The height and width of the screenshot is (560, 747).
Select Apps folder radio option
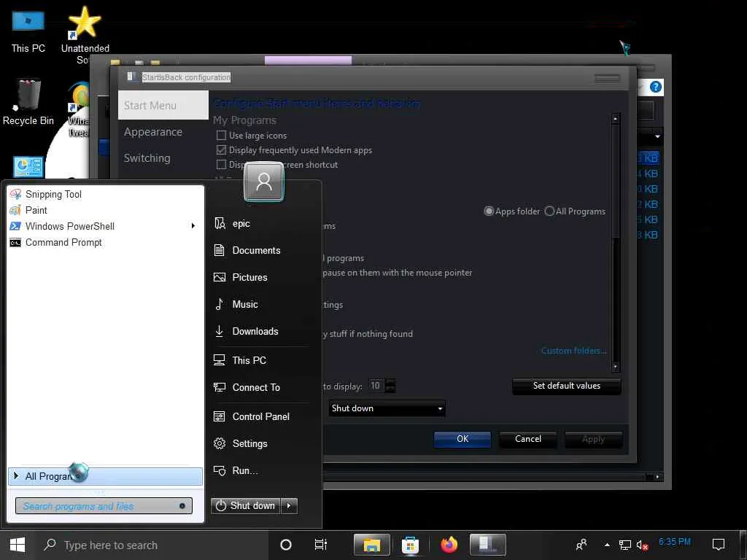(489, 211)
